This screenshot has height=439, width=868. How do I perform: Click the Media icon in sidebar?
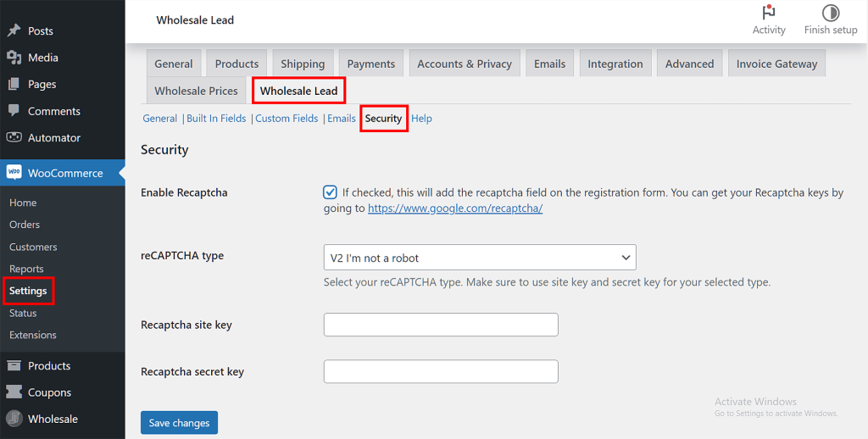14,58
